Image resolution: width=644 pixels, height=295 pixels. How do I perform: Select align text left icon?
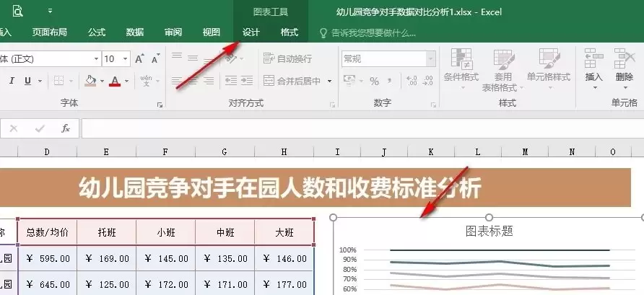coord(177,81)
